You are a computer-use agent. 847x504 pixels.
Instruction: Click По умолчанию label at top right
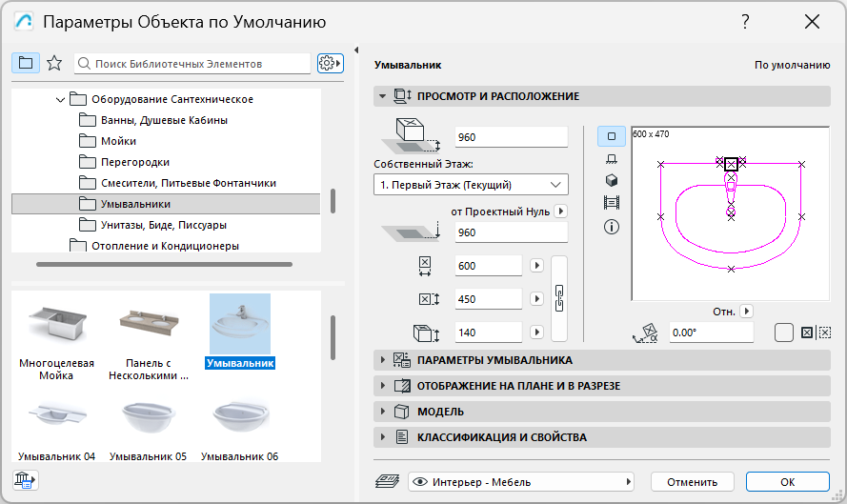pos(792,65)
